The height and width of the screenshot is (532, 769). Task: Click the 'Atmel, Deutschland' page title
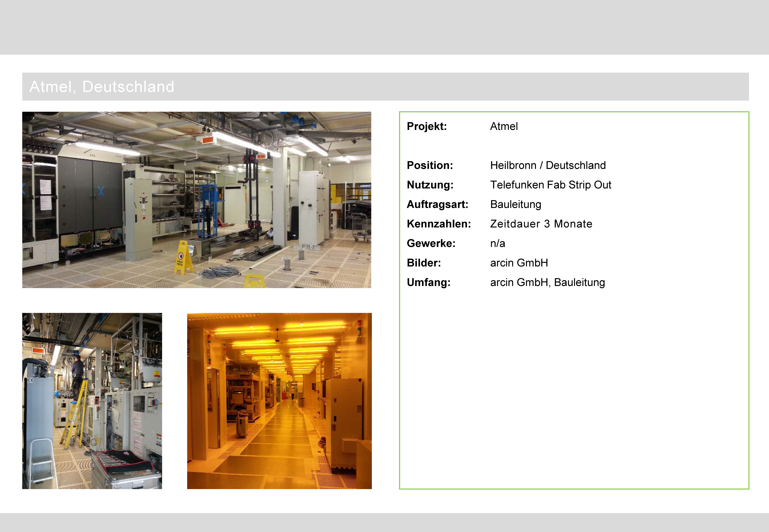point(102,87)
